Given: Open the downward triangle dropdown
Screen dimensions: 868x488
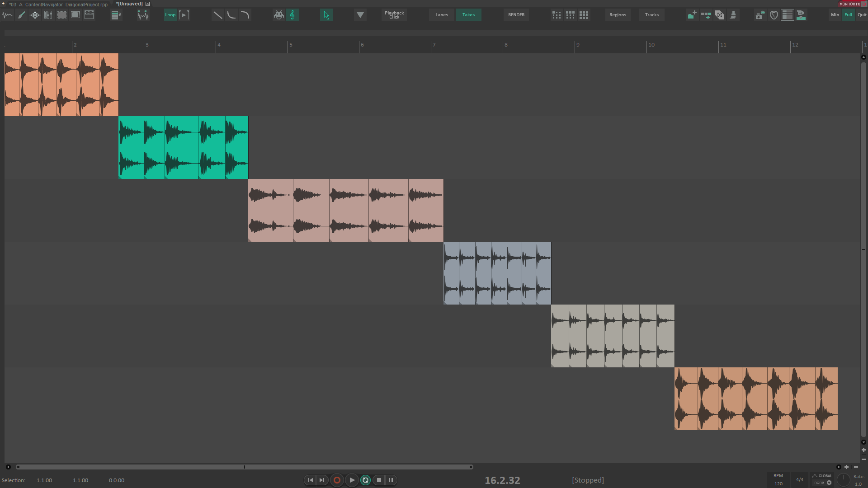Looking at the screenshot, I should pyautogui.click(x=360, y=15).
